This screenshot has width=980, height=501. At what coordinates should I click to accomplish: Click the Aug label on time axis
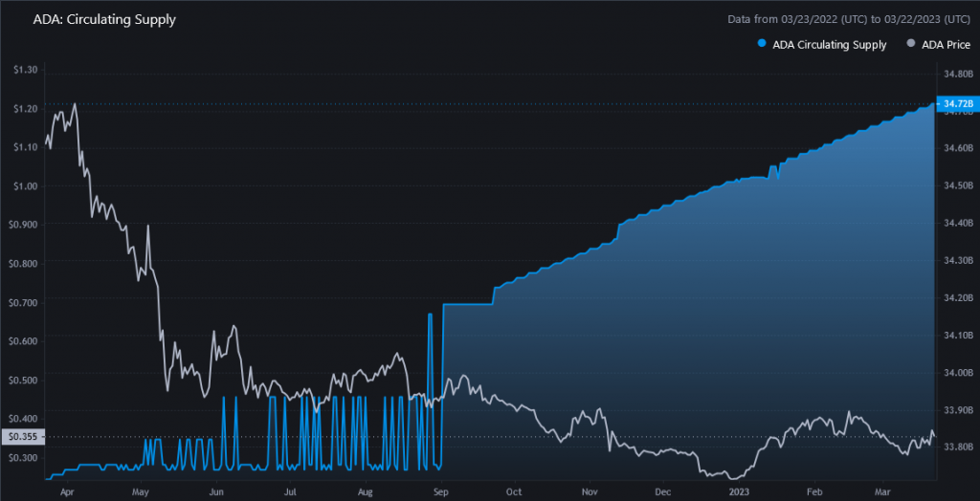click(367, 491)
